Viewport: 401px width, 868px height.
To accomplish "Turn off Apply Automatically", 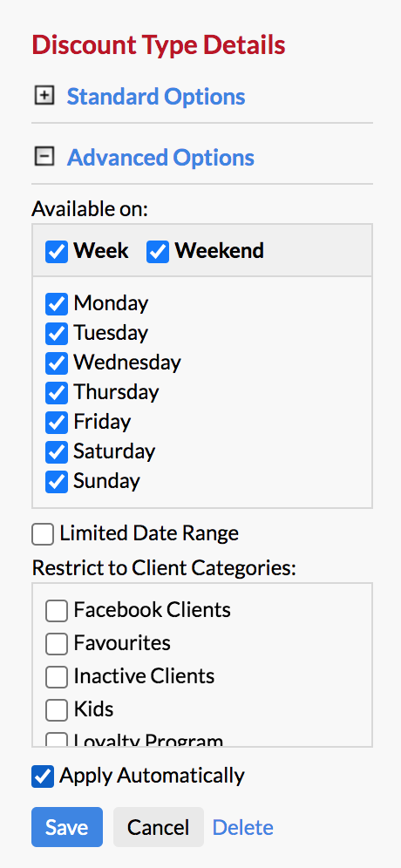I will coord(43,776).
